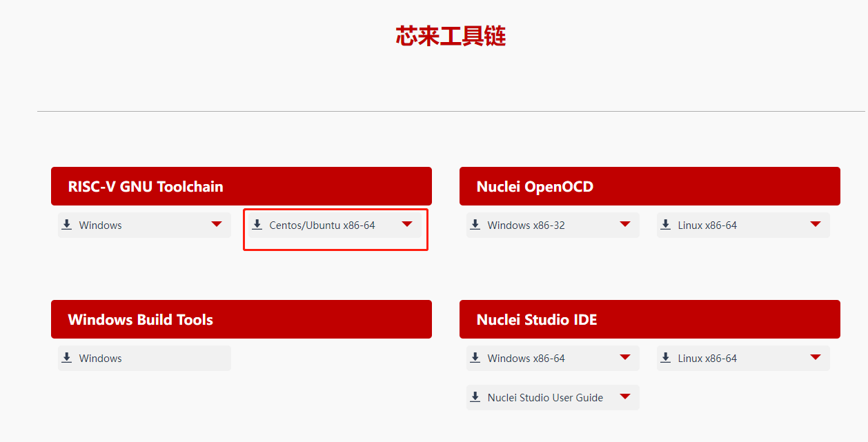Expand the Centos/Ubuntu x86-64 dropdown arrow

[x=407, y=224]
